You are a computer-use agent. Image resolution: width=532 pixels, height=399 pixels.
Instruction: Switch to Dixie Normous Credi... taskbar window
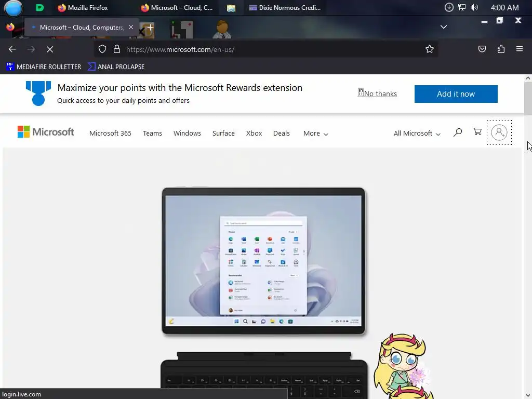coord(285,7)
